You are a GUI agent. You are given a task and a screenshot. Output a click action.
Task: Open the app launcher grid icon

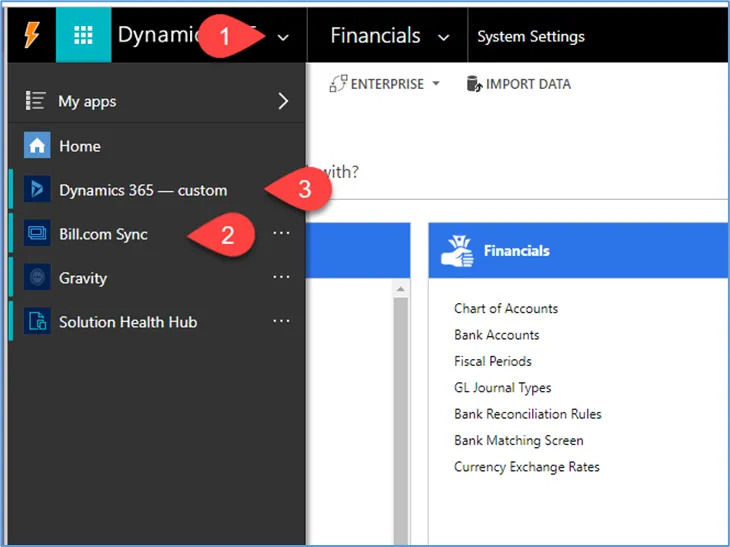pyautogui.click(x=83, y=35)
